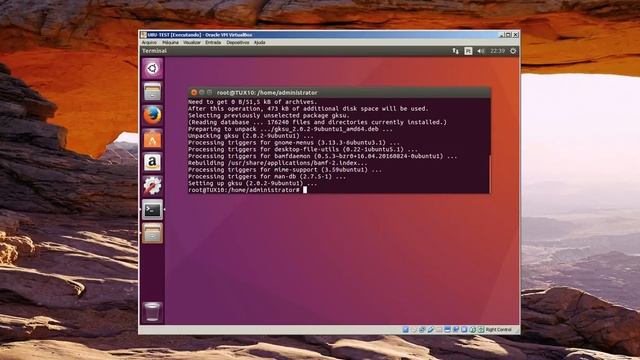The width and height of the screenshot is (640, 360).
Task: Open the Amazon launcher icon
Action: click(152, 162)
